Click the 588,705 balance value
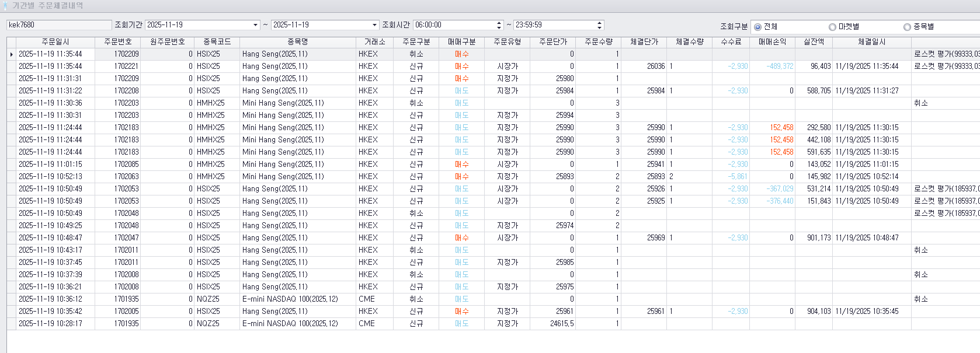This screenshot has width=980, height=353. [819, 90]
